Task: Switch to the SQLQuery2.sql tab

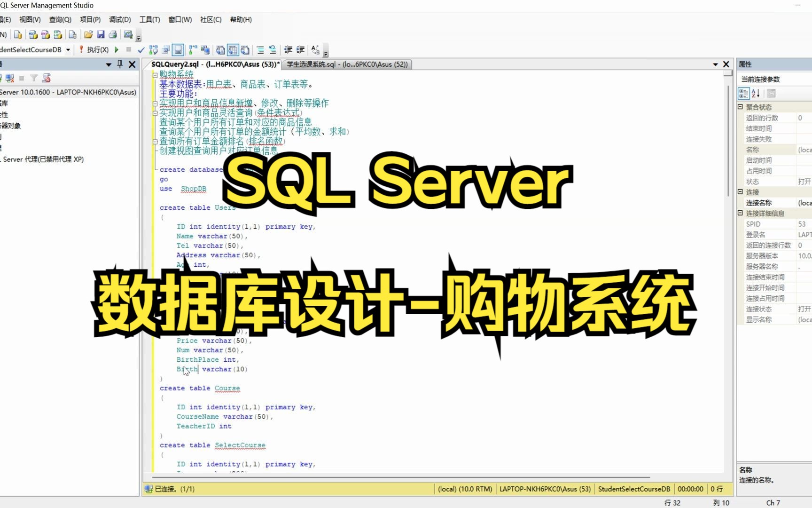Action: pos(215,64)
